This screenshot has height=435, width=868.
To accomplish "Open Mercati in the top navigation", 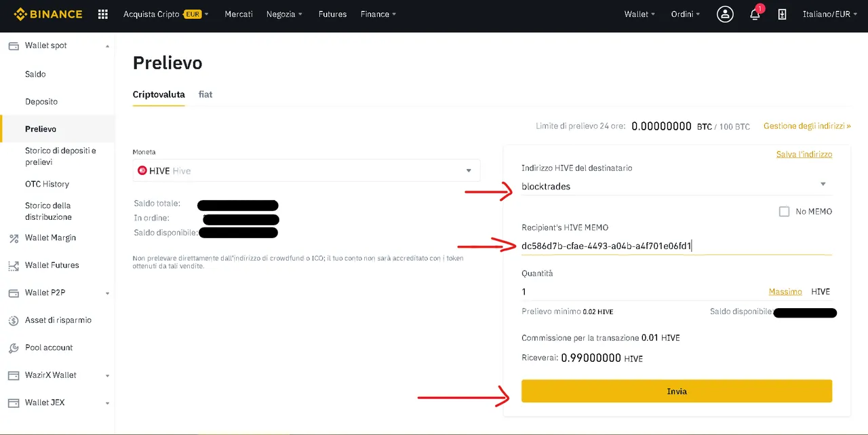I will pyautogui.click(x=239, y=14).
